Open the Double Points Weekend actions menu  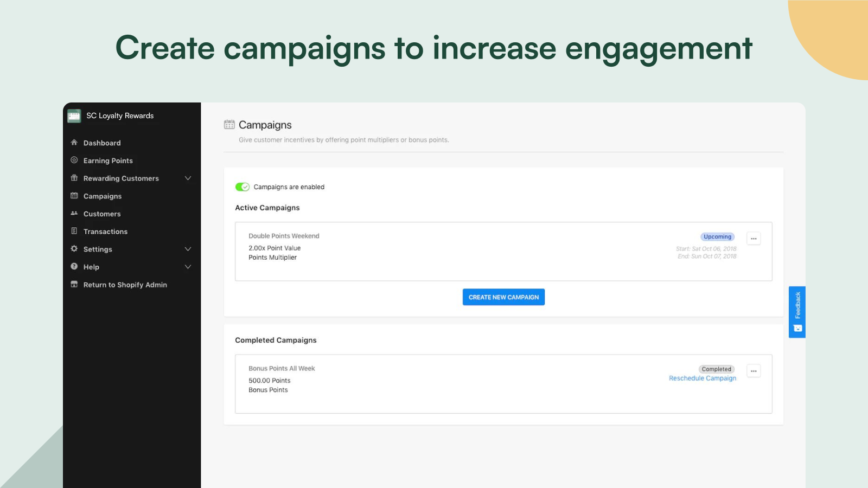[754, 238]
